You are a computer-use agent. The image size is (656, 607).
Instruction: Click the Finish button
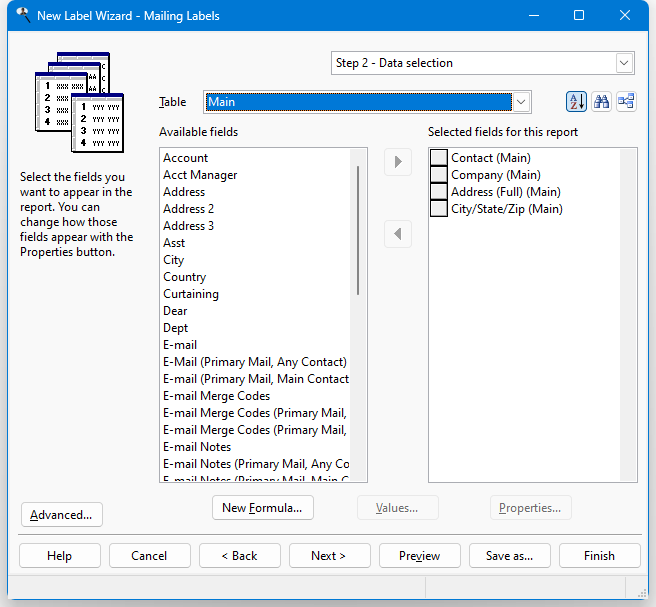pos(599,556)
